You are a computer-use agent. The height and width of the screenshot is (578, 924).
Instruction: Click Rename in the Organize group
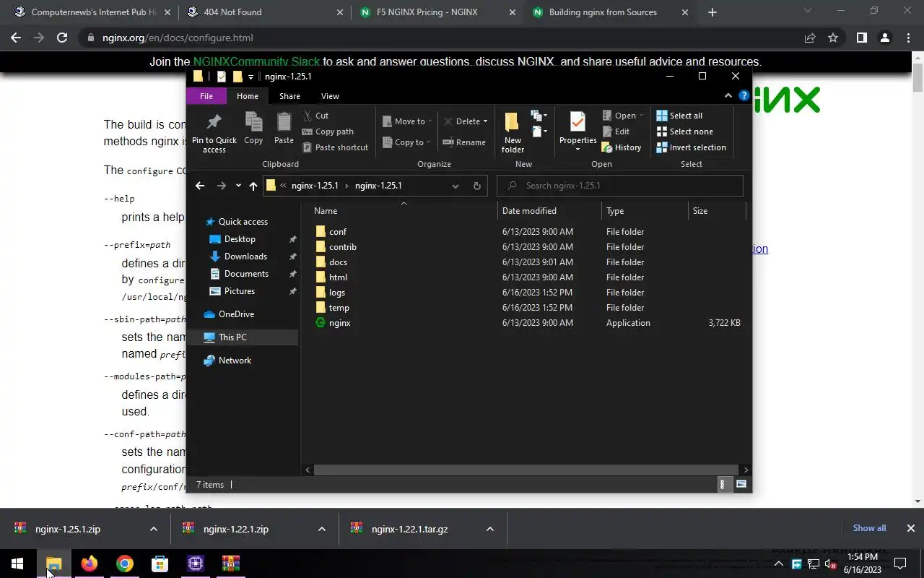[463, 142]
